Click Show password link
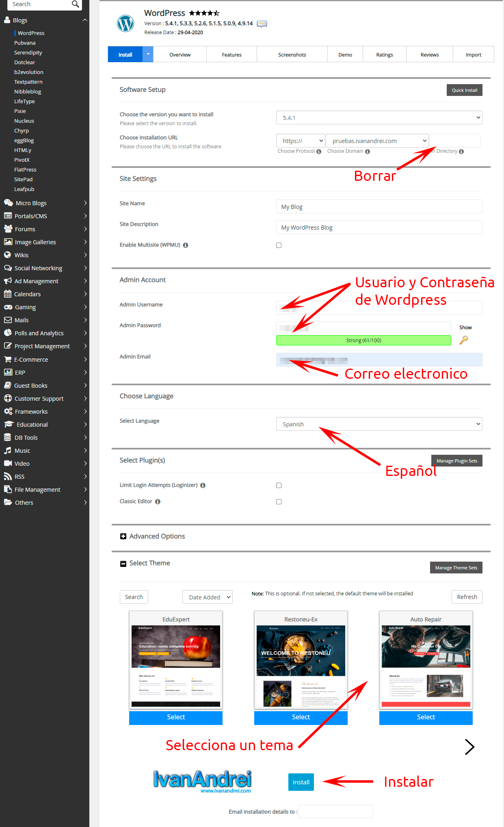The image size is (504, 827). pos(465,328)
